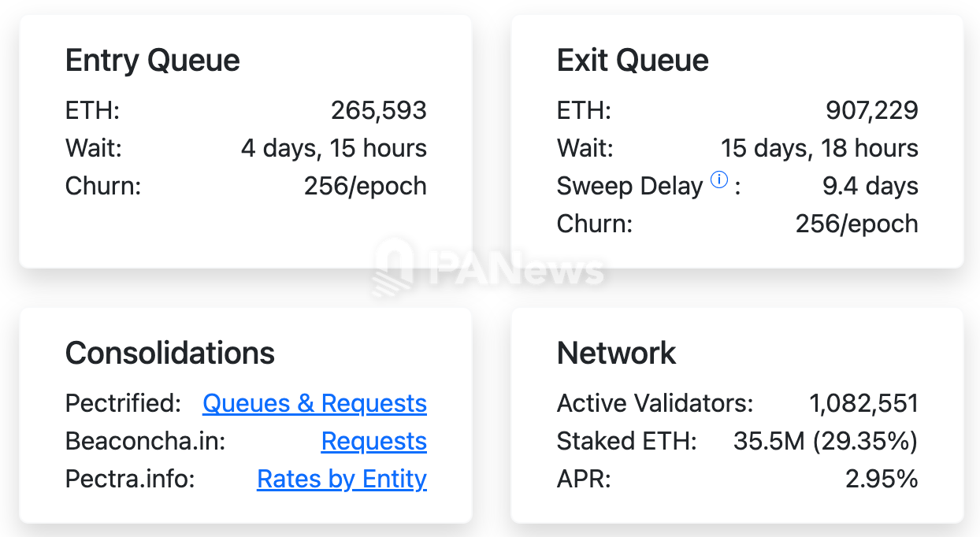Click the 9.4 days sweep delay value

870,186
